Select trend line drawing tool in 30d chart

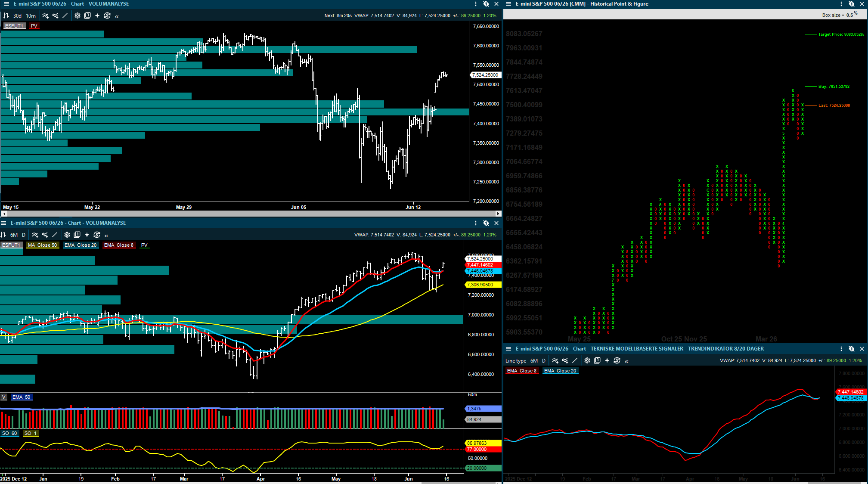click(x=65, y=16)
